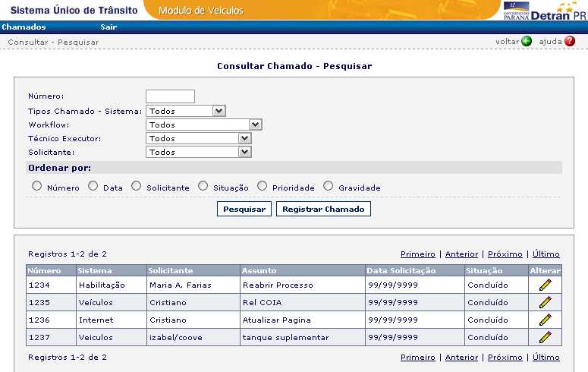Click the Sair menu item
Image resolution: width=588 pixels, height=372 pixels.
[x=108, y=27]
